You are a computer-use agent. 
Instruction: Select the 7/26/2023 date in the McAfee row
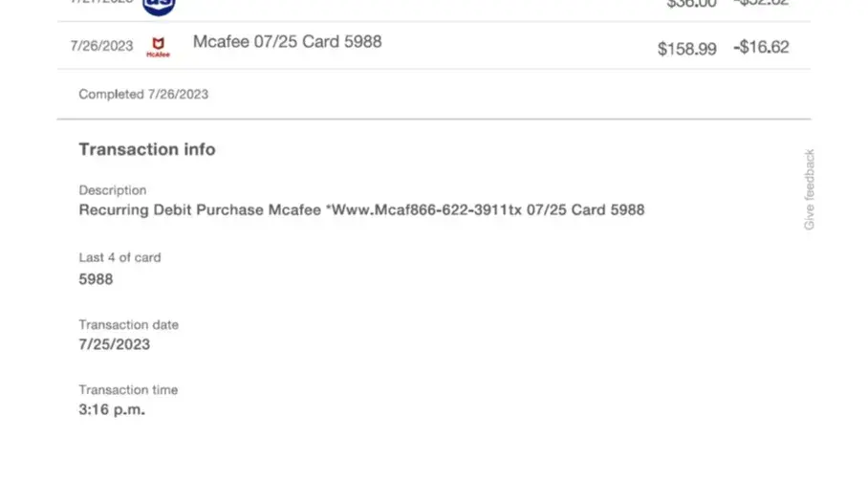(101, 46)
